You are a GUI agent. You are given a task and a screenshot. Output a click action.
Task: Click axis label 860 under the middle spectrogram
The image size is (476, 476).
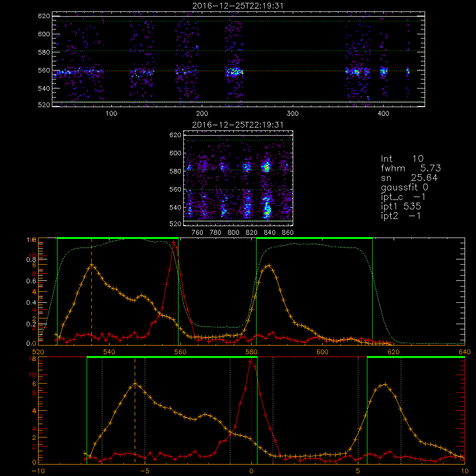[x=288, y=233]
